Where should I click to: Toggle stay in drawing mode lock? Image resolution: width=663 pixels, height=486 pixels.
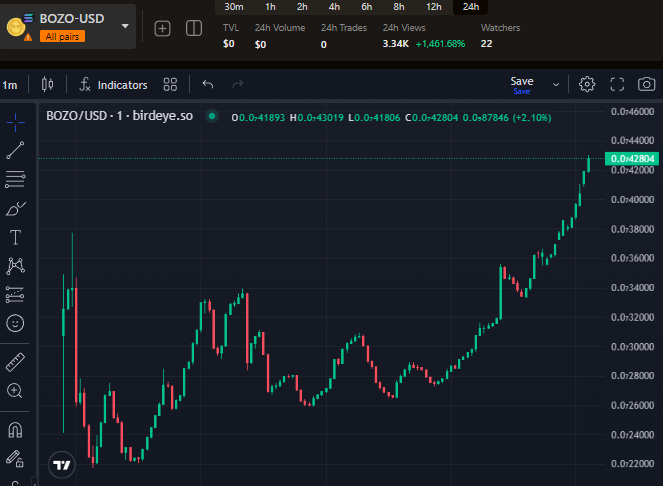15,459
